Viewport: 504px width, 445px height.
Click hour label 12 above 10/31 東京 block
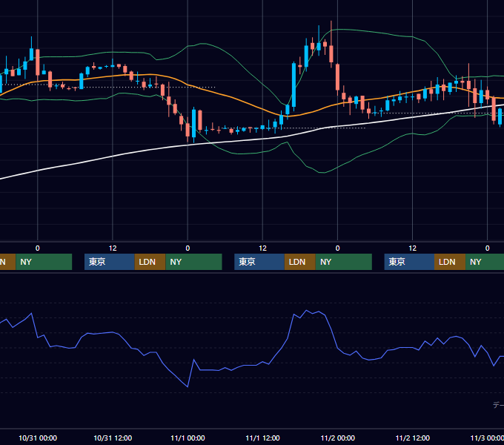[x=113, y=248]
